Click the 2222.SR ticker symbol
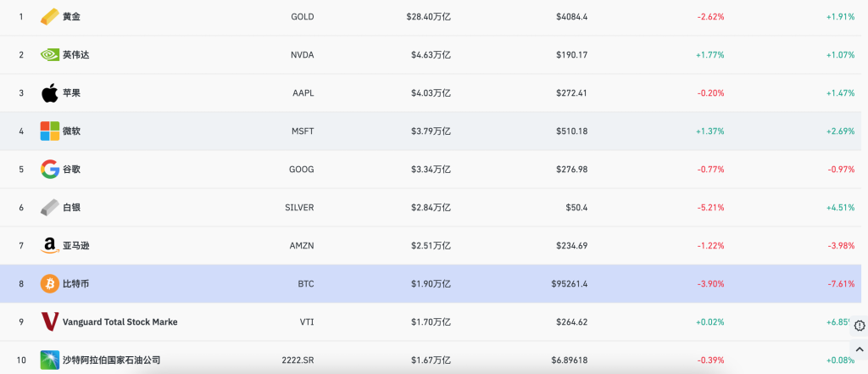The width and height of the screenshot is (868, 374). [x=298, y=360]
